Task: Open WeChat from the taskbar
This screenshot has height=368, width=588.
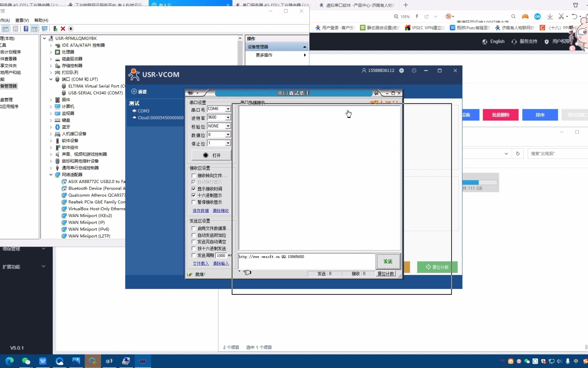Action: (26, 361)
